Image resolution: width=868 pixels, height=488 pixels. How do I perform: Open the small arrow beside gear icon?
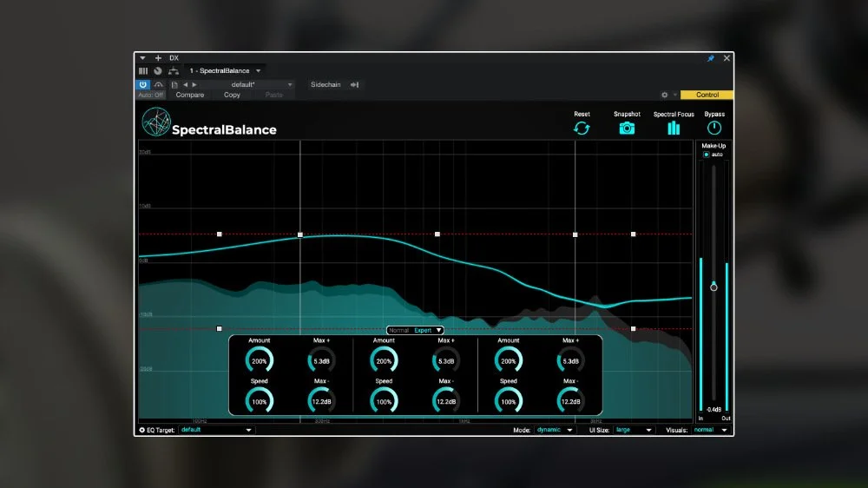(x=674, y=96)
